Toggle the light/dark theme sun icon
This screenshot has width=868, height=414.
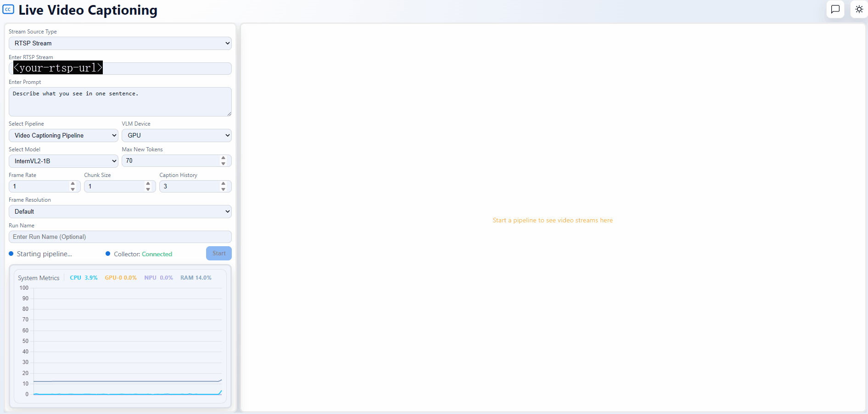(x=859, y=9)
